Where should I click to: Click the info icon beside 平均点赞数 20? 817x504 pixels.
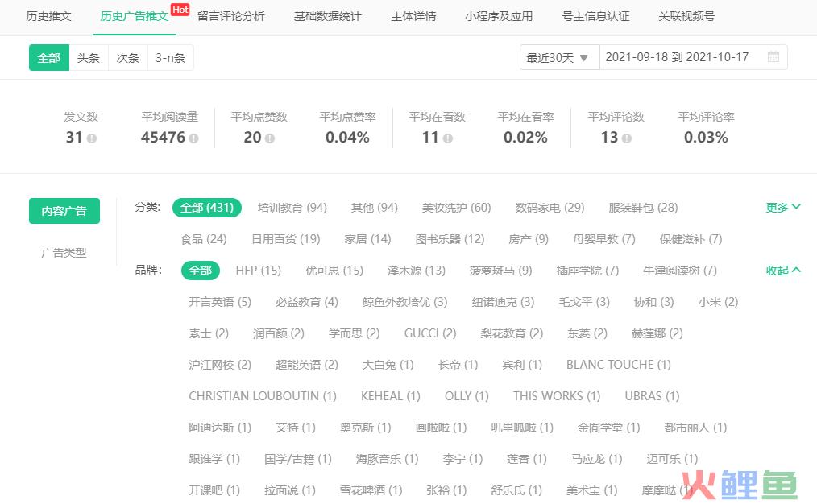(x=269, y=138)
